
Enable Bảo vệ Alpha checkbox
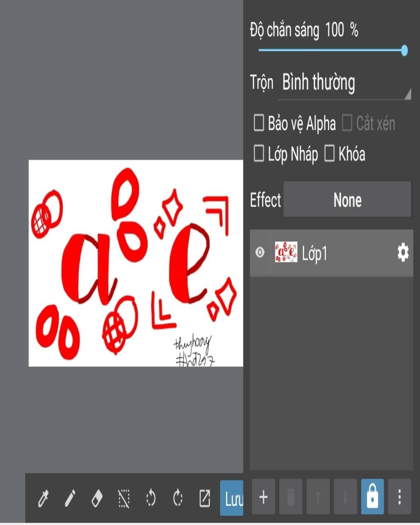tap(259, 123)
